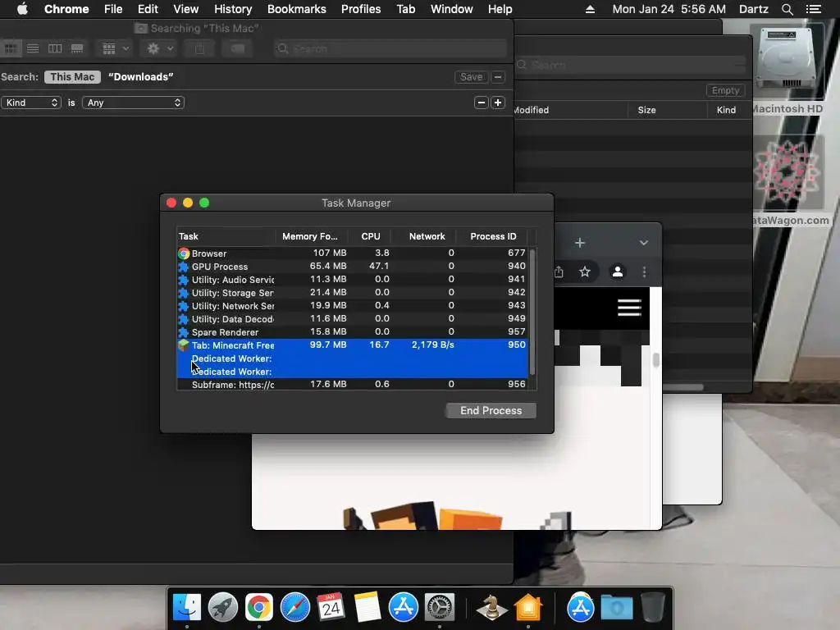Viewport: 840px width, 630px height.
Task: Open Finder from the Dock
Action: coord(186,607)
